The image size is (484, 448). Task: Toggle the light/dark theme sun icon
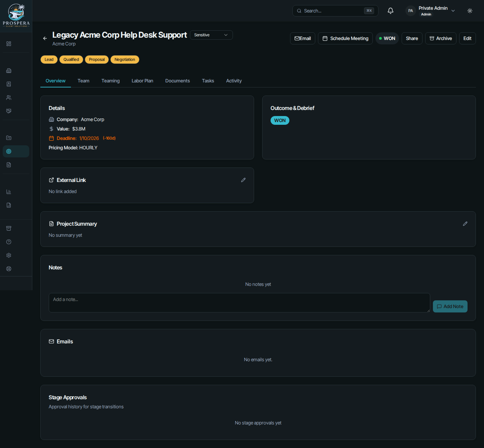[470, 11]
